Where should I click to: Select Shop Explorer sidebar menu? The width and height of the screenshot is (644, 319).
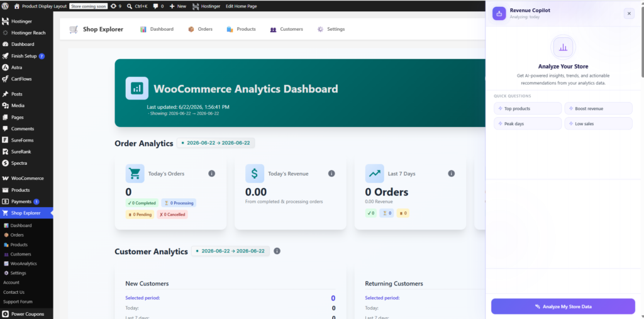[x=26, y=213]
